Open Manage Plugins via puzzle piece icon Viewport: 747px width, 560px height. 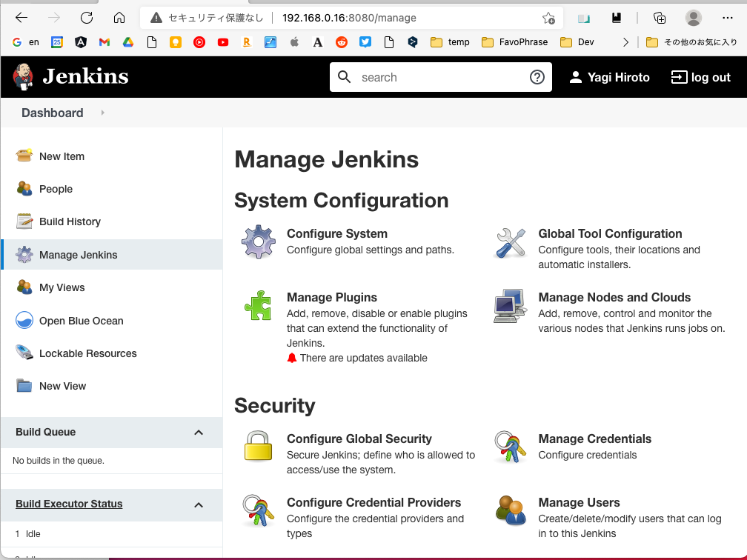coord(259,305)
